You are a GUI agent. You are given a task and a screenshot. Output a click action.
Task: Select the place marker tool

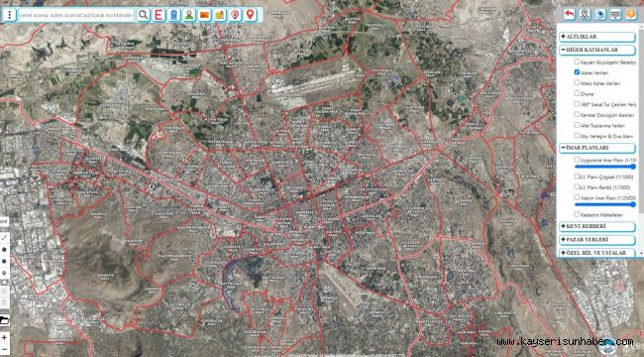[4, 273]
